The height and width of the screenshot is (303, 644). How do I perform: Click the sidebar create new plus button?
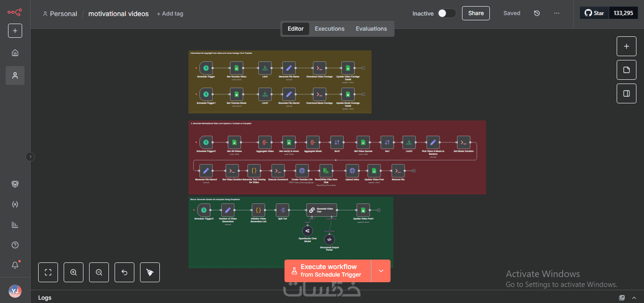(x=15, y=31)
